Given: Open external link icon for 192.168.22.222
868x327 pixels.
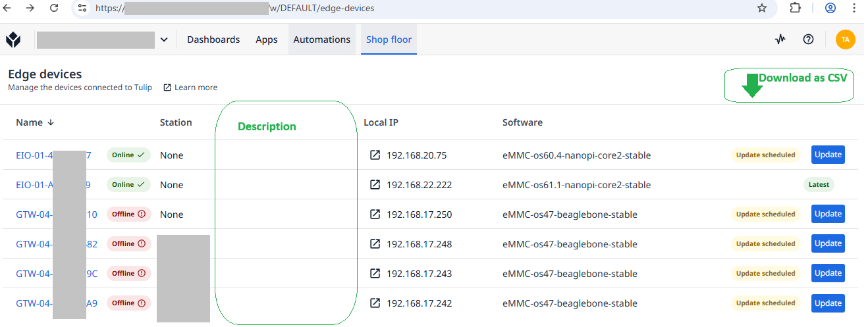Looking at the screenshot, I should click(375, 185).
